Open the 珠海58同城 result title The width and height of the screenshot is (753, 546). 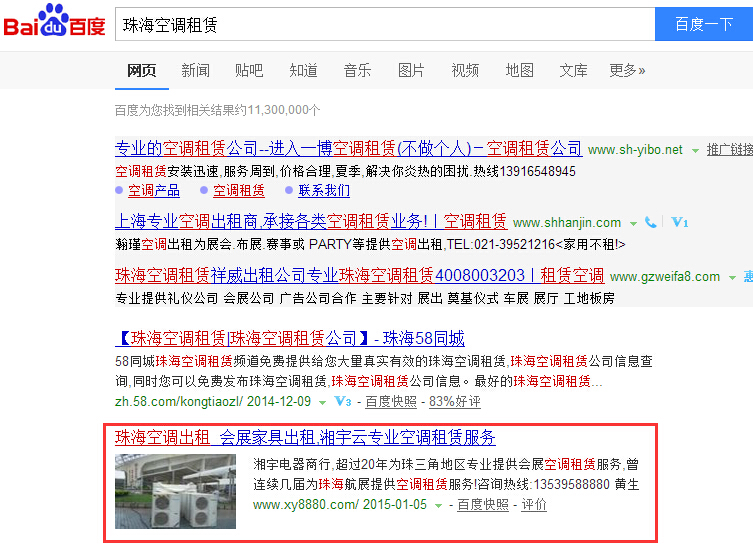pyautogui.click(x=290, y=339)
